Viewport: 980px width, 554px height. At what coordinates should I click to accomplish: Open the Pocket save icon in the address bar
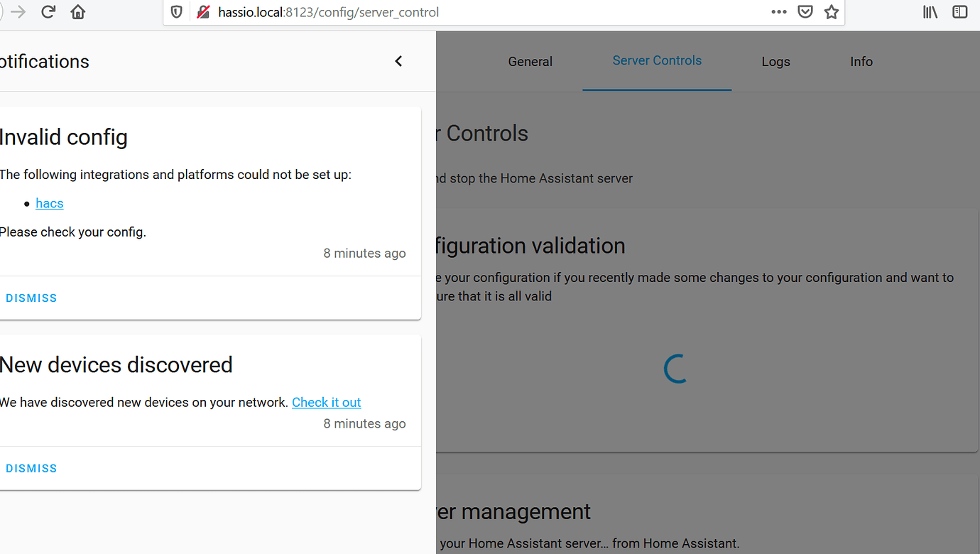(x=805, y=11)
